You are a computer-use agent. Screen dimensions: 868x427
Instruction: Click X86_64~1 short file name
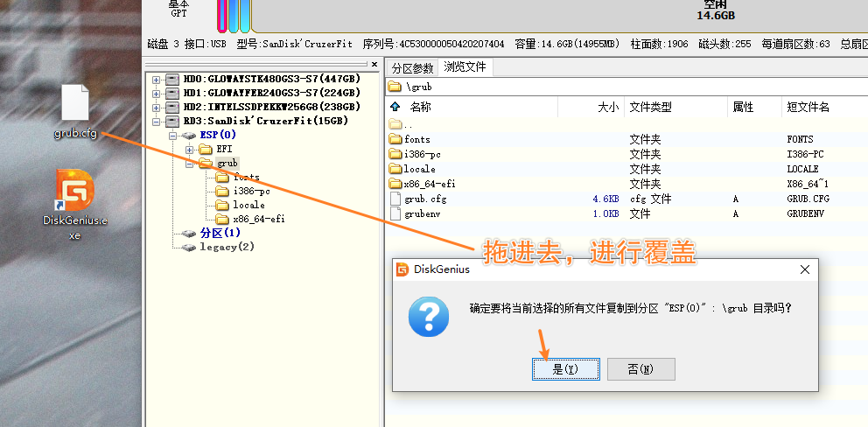pos(808,184)
